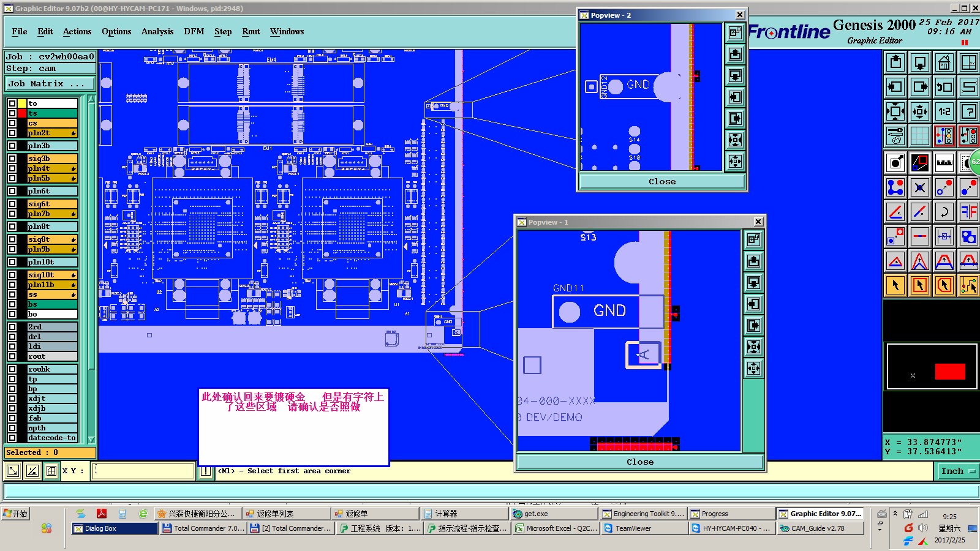
Task: Click the undo zoom icon
Action: 944,87
